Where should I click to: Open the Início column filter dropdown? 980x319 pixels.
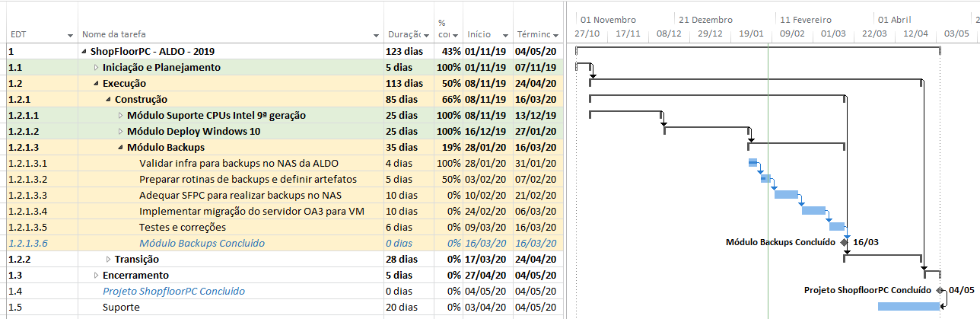coord(505,36)
